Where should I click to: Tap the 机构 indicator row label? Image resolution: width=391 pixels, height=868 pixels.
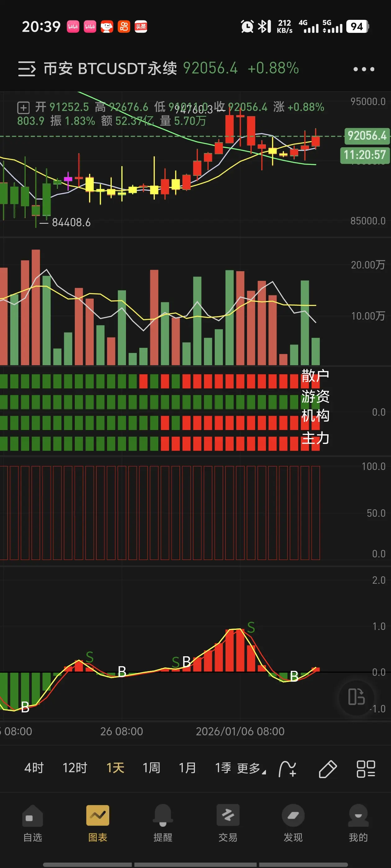[315, 416]
